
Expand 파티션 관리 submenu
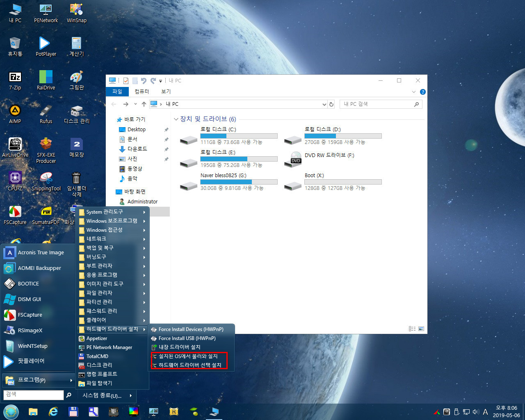112,302
